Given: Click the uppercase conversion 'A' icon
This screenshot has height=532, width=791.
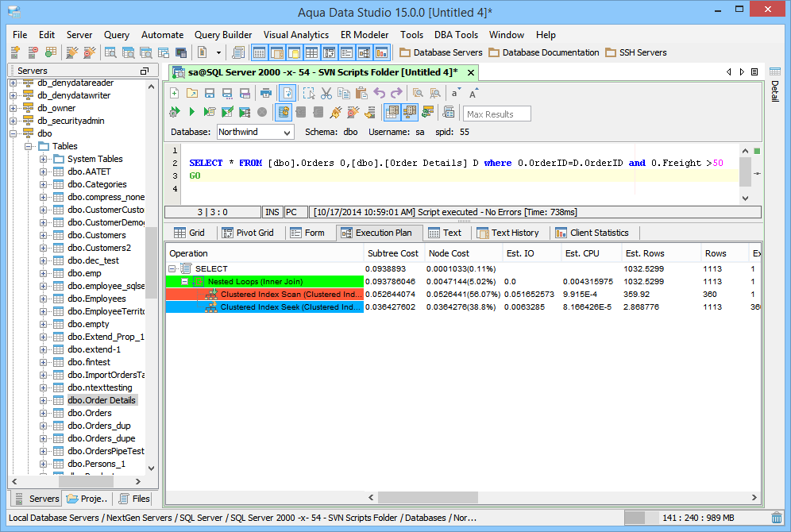Looking at the screenshot, I should pos(473,94).
